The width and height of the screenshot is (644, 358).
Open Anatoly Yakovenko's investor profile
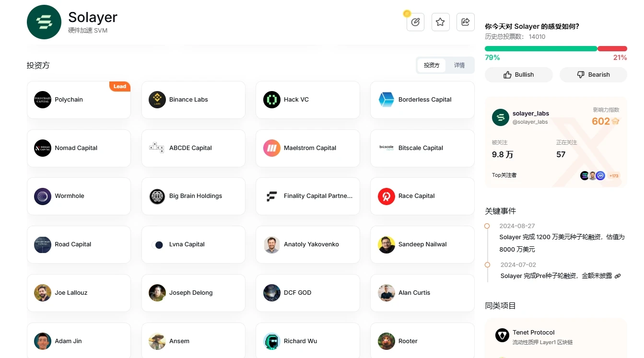click(x=307, y=244)
